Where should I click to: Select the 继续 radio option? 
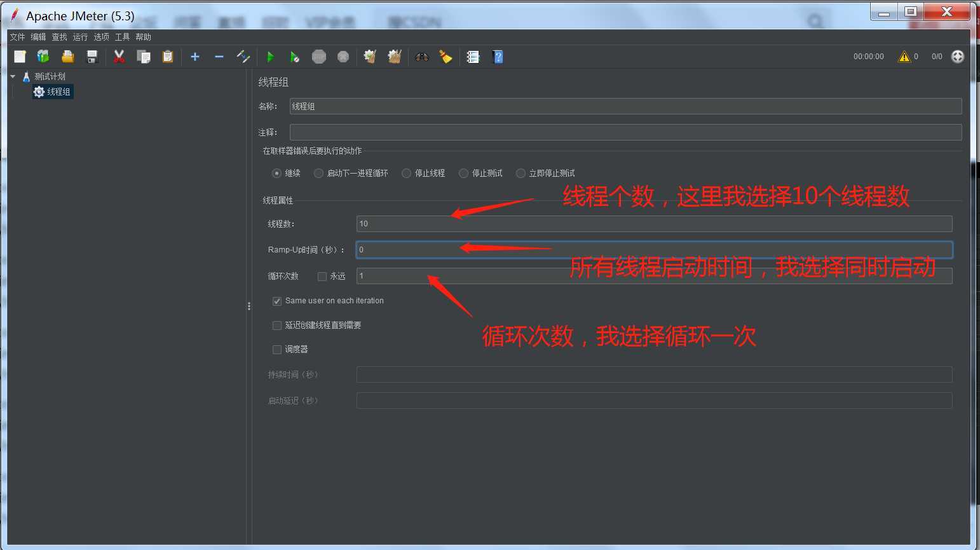[x=276, y=173]
